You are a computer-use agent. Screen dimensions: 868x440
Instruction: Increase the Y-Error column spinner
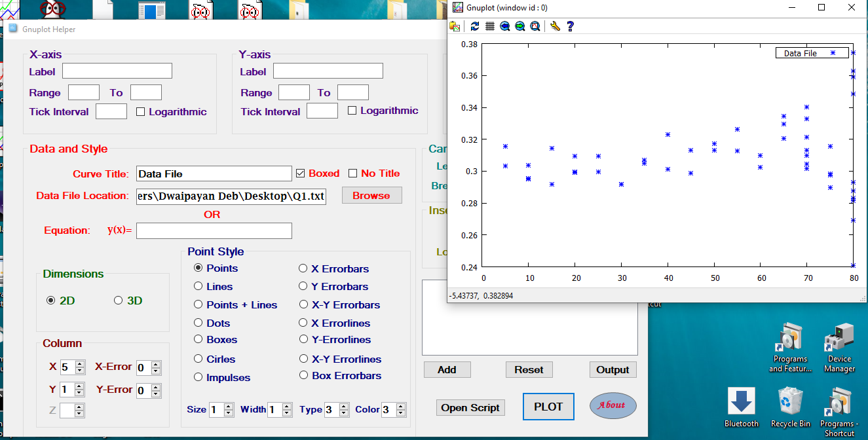point(156,388)
